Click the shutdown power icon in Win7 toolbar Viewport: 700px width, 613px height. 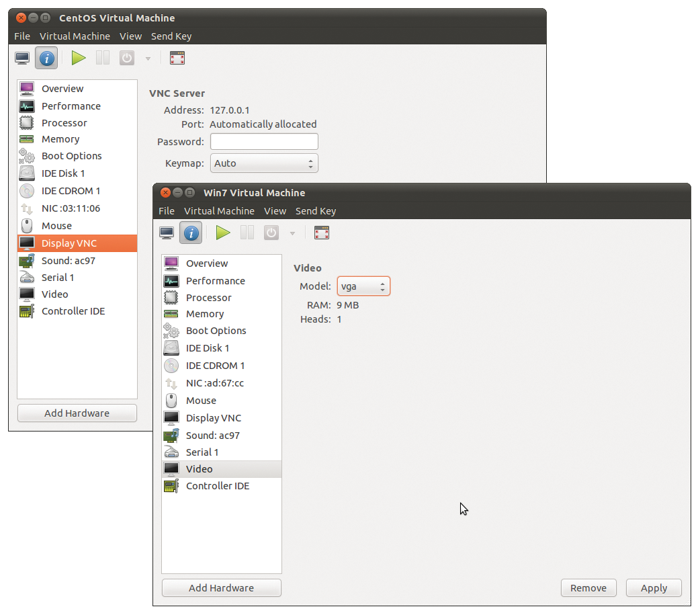[x=271, y=233]
